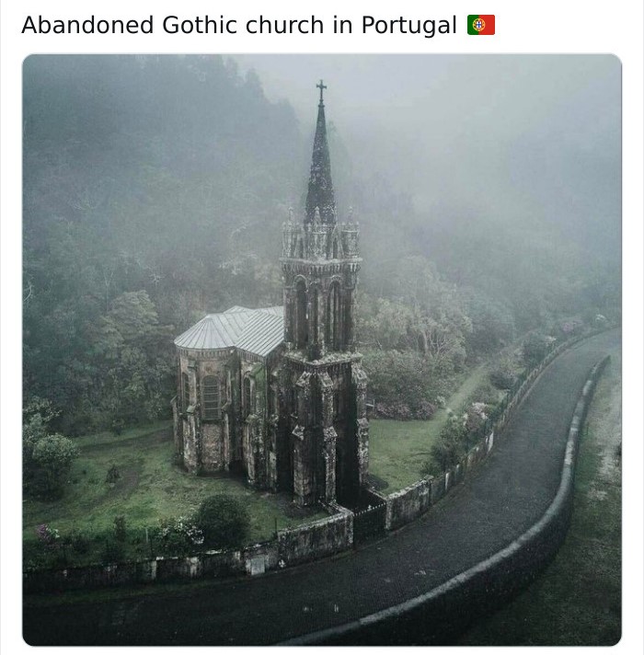
Task: Click the cross atop the spire
Action: (x=321, y=91)
